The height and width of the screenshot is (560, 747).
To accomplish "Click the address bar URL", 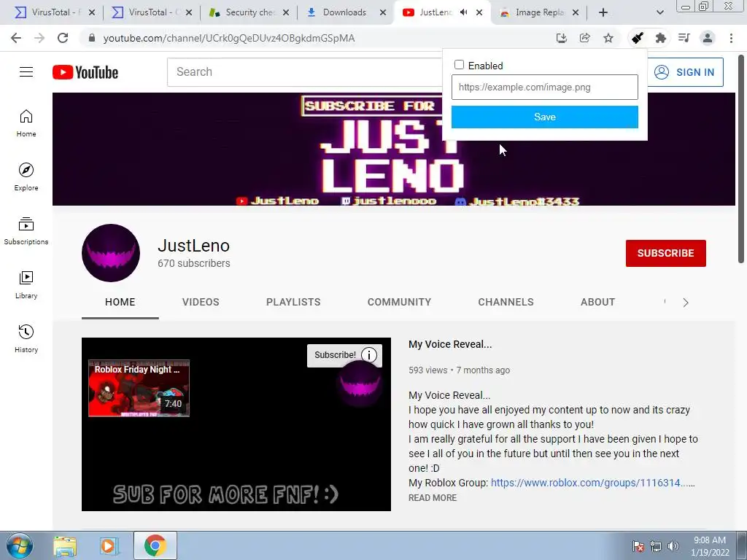I will click(228, 38).
